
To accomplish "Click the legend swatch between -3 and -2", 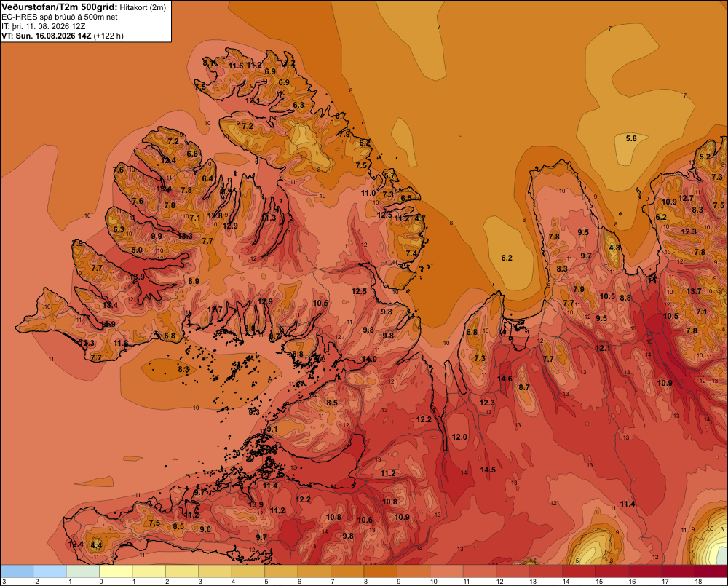I will (x=17, y=571).
